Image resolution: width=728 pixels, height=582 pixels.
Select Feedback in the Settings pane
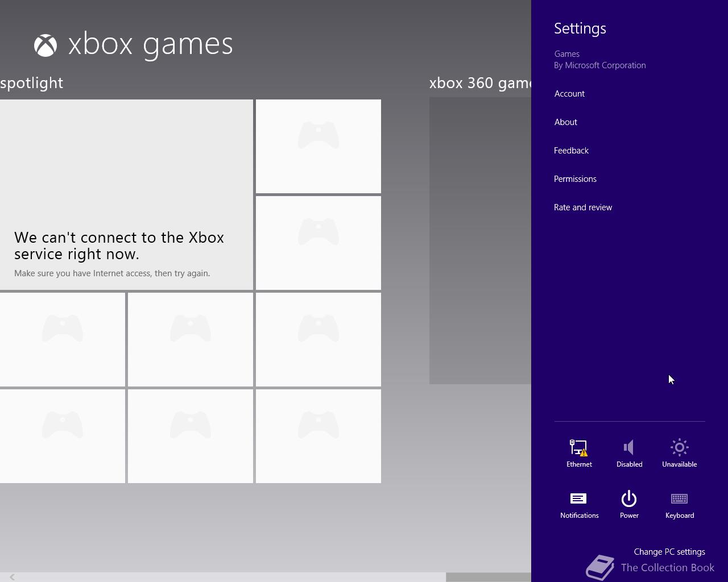pos(571,151)
